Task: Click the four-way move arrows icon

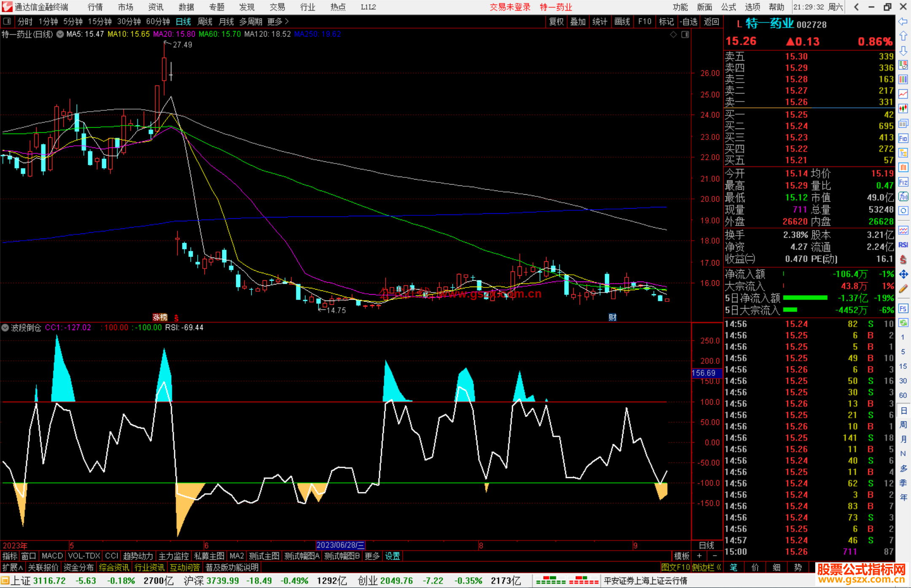Action: pos(903,274)
